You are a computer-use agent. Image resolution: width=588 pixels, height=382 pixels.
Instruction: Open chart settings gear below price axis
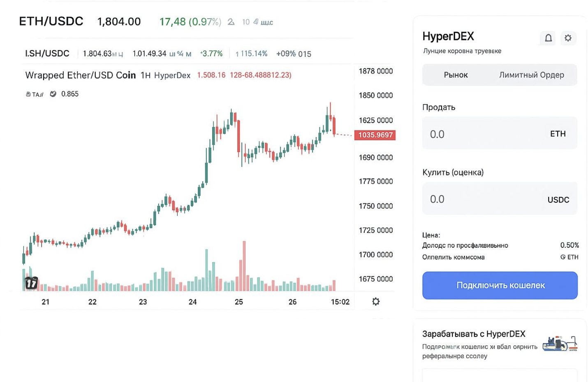click(375, 302)
